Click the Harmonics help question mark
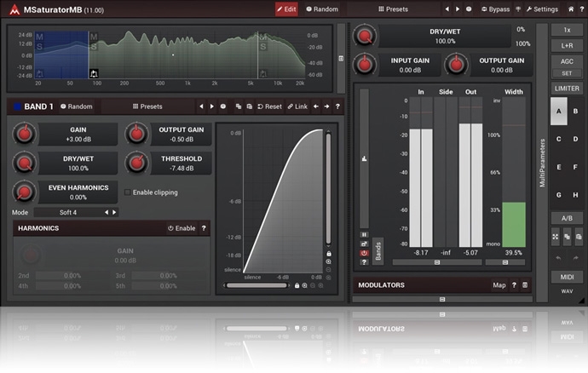 coord(203,228)
